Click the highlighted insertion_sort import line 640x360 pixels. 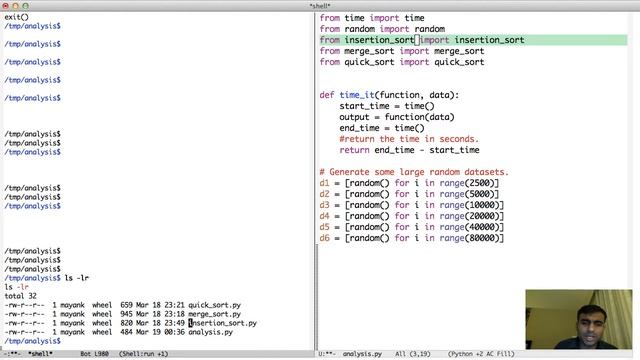coord(473,40)
